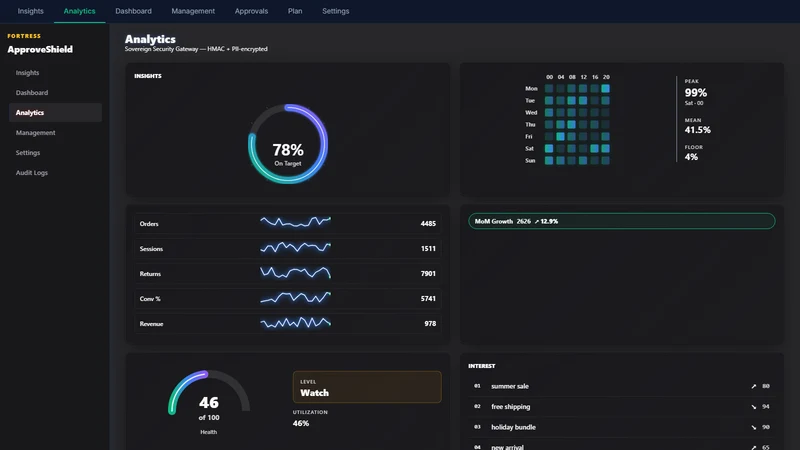Click the Interest card heading
The width and height of the screenshot is (800, 450).
(x=482, y=366)
